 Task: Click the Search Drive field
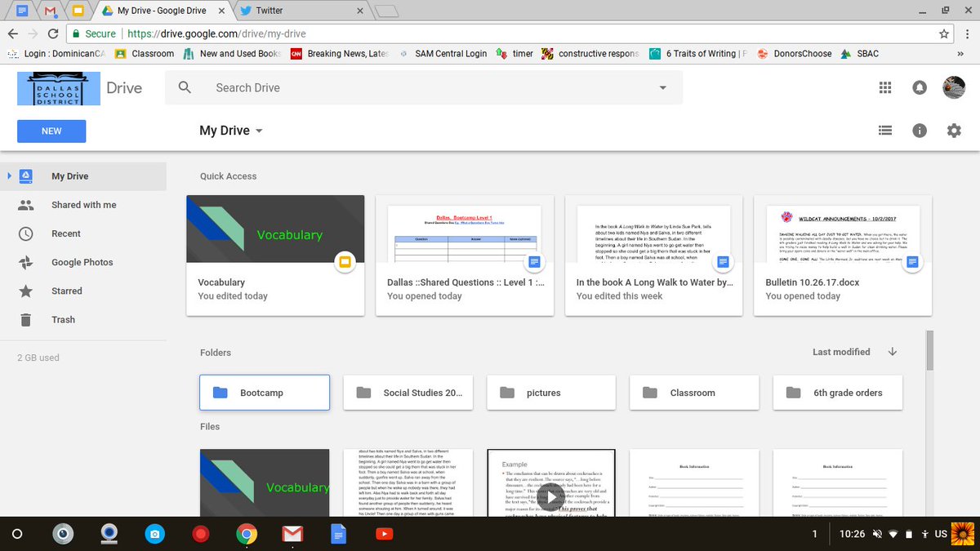click(x=424, y=87)
